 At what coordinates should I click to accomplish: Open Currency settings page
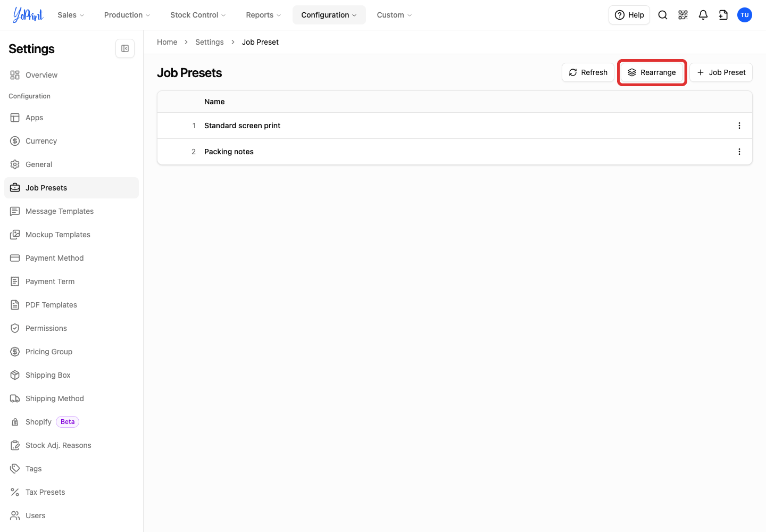point(71,141)
